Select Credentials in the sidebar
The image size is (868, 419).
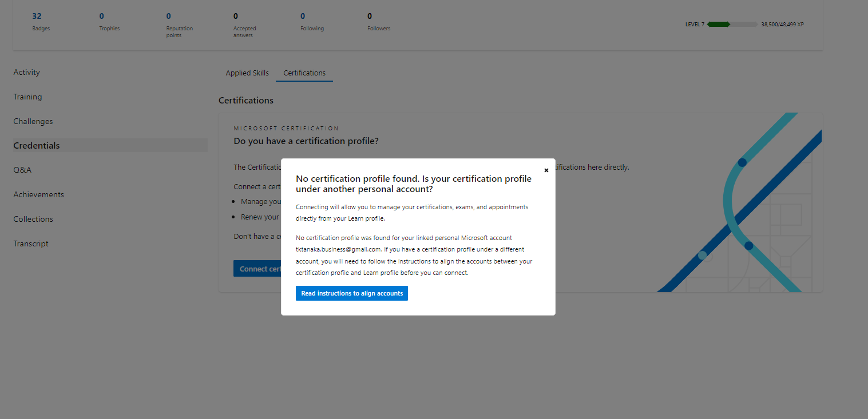pos(110,145)
